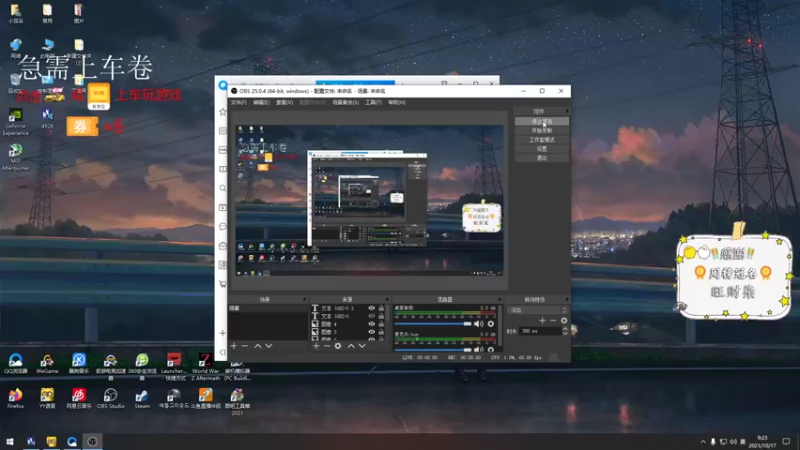
Task: Move source up in Sources list
Action: point(351,346)
